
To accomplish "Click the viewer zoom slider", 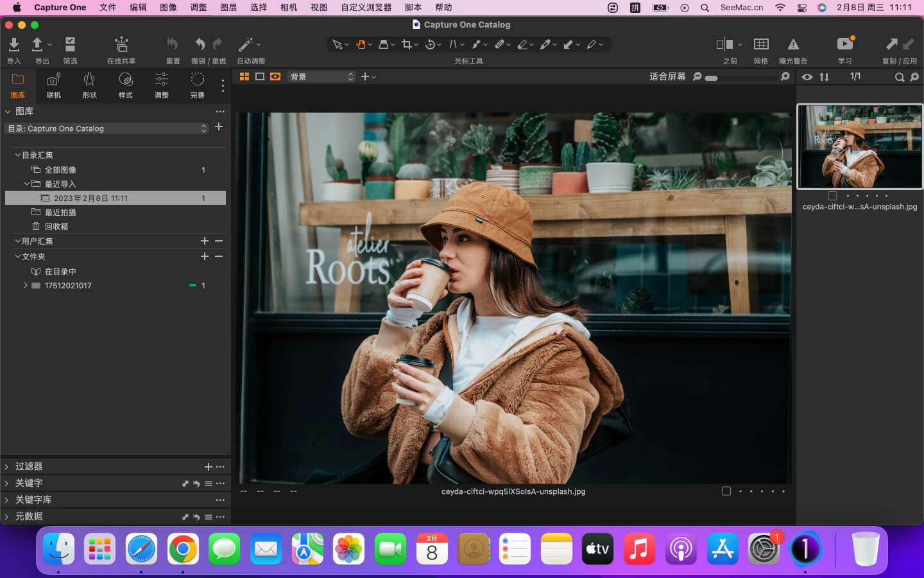I will coord(741,78).
